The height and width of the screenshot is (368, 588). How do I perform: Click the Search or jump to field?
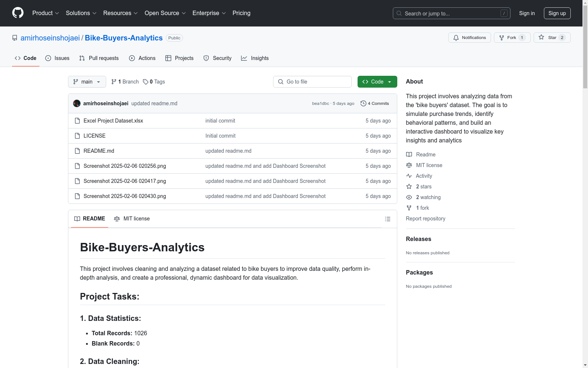click(x=452, y=13)
